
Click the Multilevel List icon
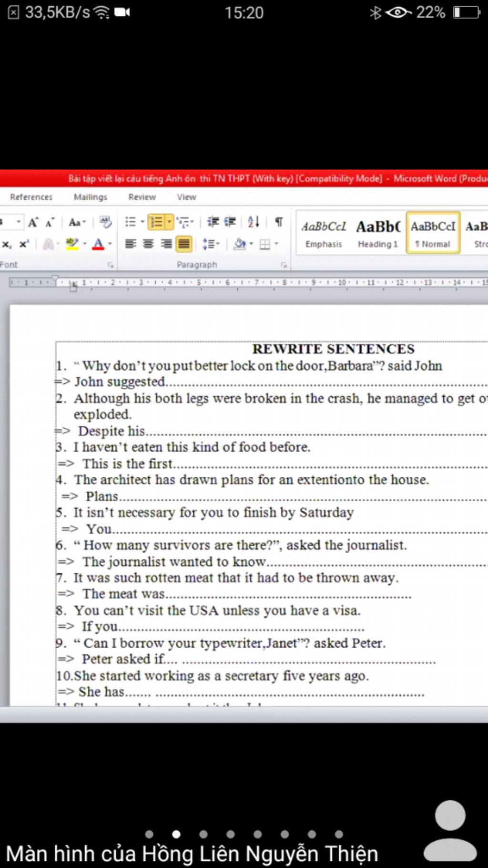click(x=183, y=222)
